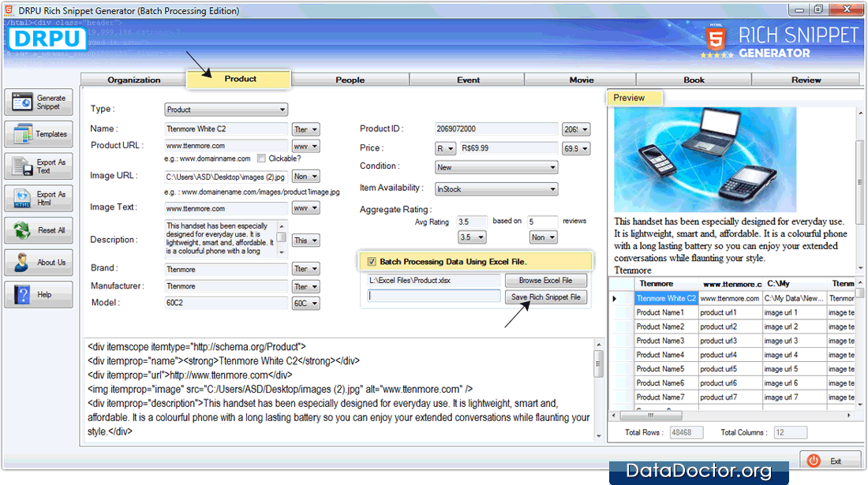The height and width of the screenshot is (485, 868).
Task: Click the Product URL input field
Action: pyautogui.click(x=226, y=146)
